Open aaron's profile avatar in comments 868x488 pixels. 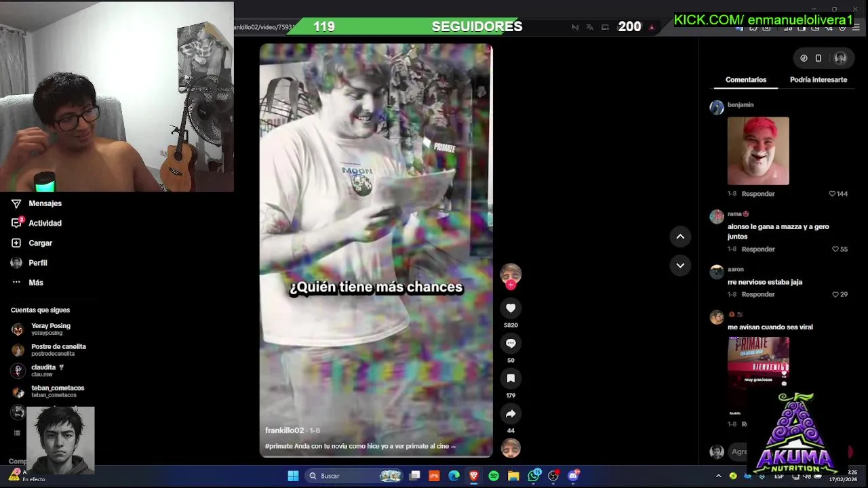[x=717, y=272]
